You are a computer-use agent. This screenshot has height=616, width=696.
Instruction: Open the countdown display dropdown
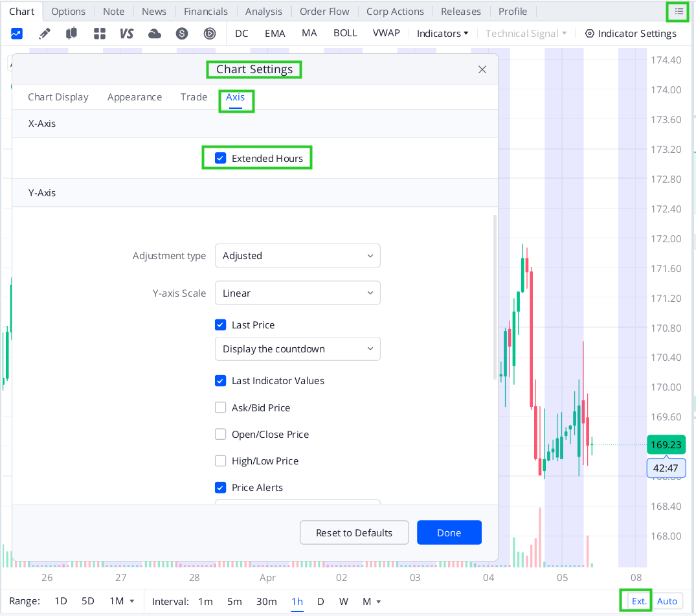click(297, 348)
